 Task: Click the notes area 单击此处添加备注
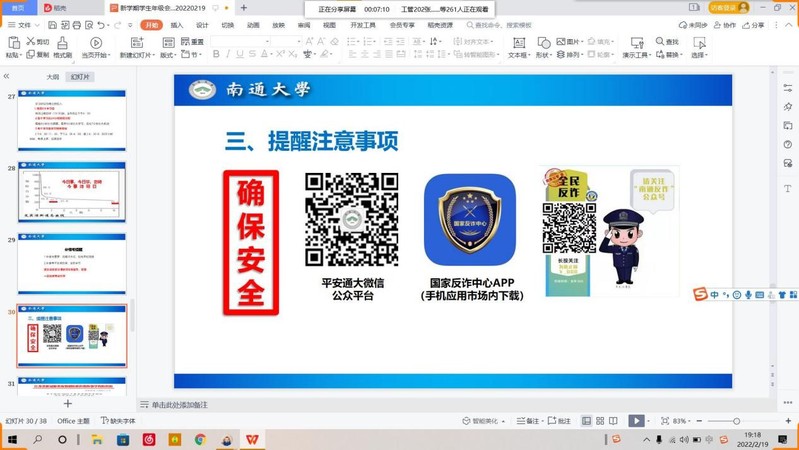[x=179, y=405]
